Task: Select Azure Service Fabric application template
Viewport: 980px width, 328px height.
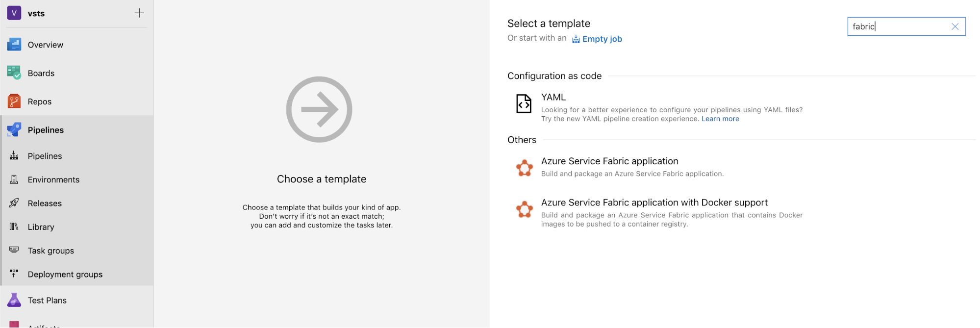Action: point(609,161)
